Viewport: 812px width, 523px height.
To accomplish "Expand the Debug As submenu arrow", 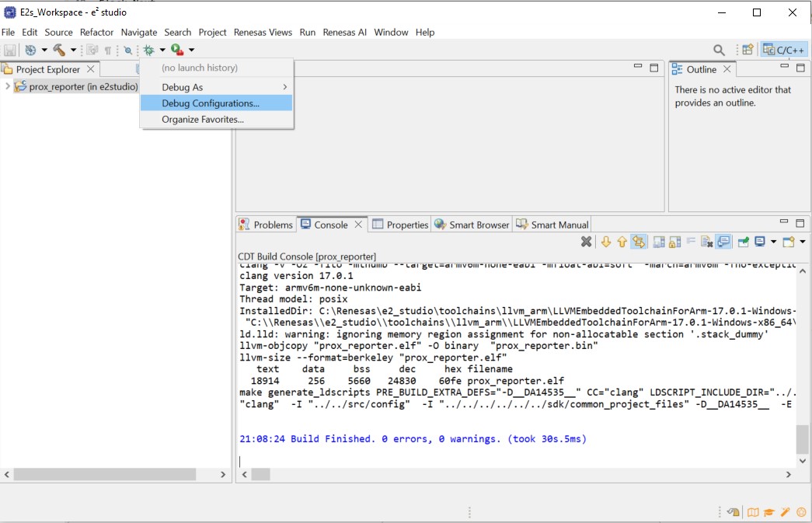I will (285, 87).
